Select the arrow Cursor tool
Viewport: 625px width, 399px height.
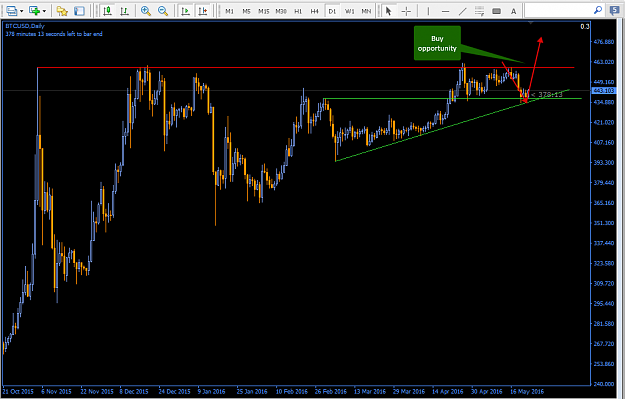(x=389, y=11)
